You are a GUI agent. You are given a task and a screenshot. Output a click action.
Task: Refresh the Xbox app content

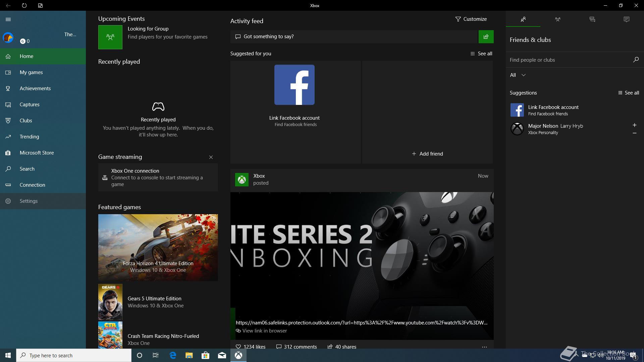coord(24,6)
